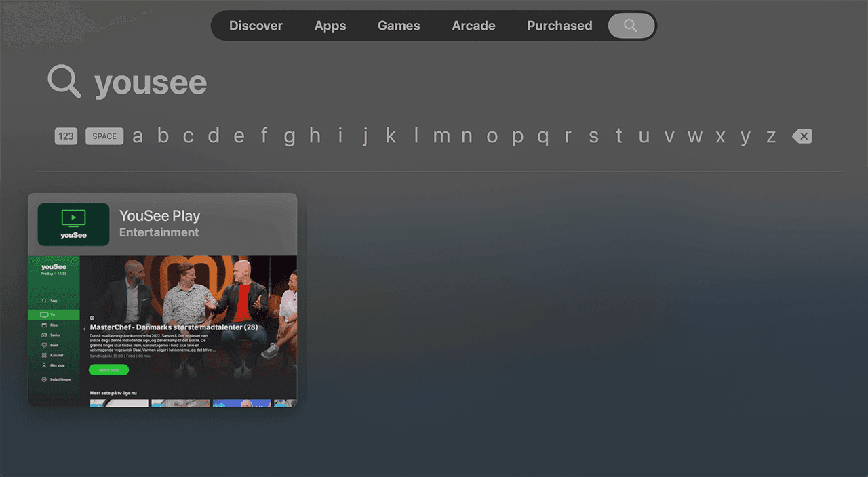Select the Søg search icon in YouSee sidebar
This screenshot has width=868, height=477.
point(45,300)
